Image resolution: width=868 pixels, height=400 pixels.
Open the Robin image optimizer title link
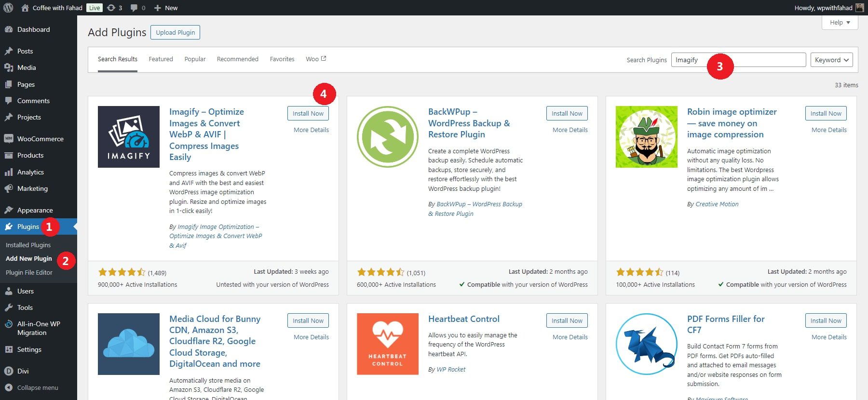pos(732,123)
